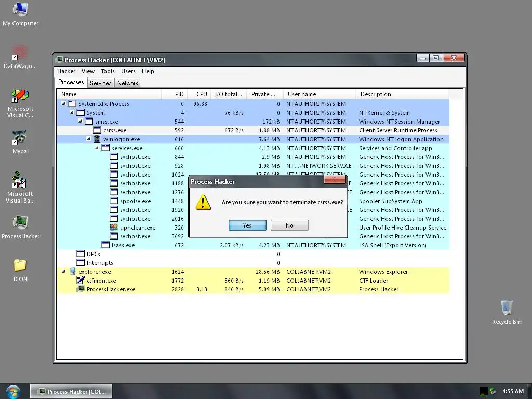Sort by the CPU column header
Image resolution: width=532 pixels, height=399 pixels.
tap(198, 94)
